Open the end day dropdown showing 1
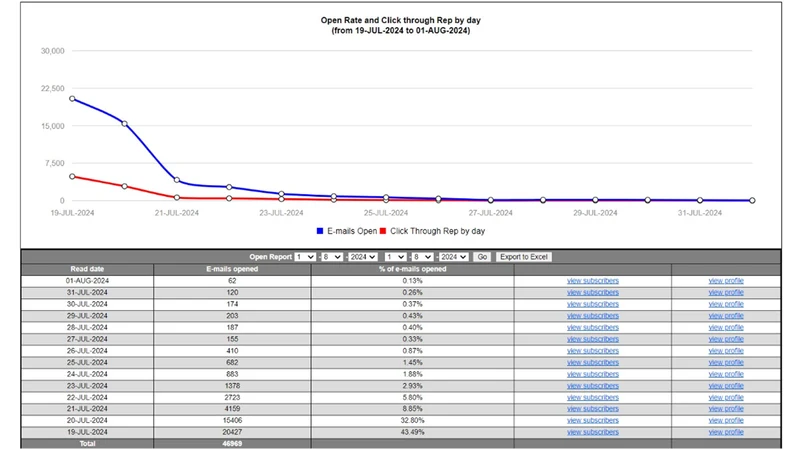Image resolution: width=800 pixels, height=450 pixels. (395, 257)
